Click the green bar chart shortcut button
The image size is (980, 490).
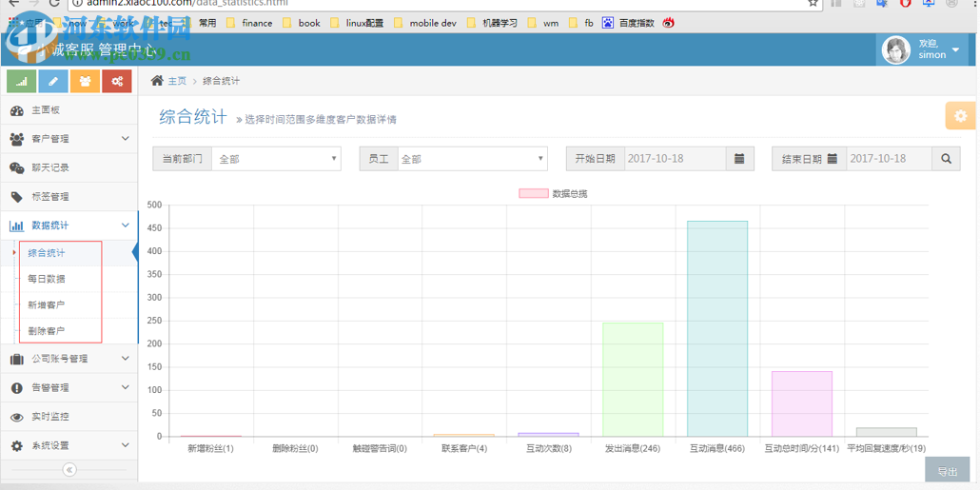coord(21,81)
